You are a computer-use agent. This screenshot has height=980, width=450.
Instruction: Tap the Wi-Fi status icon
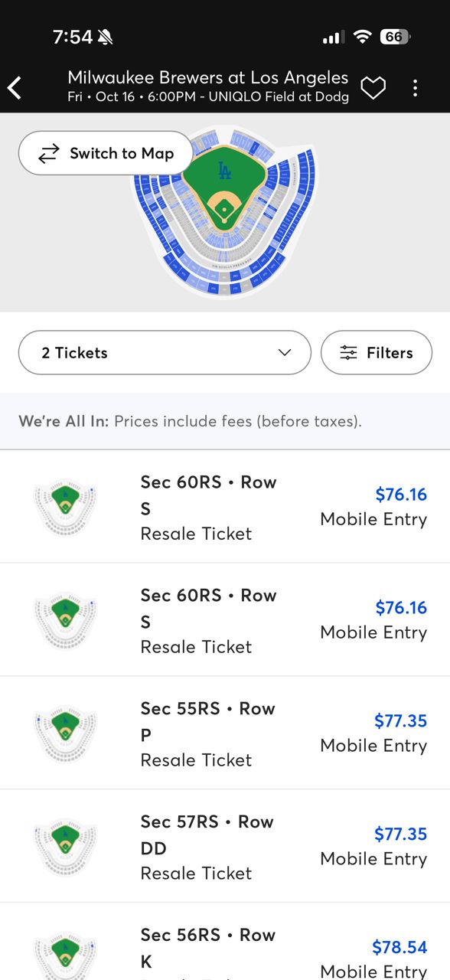tap(363, 37)
